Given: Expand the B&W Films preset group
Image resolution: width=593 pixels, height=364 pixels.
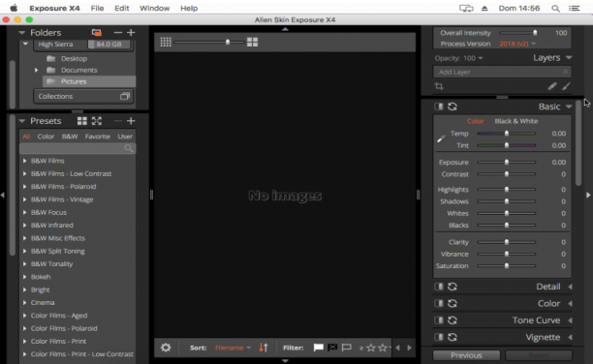Looking at the screenshot, I should pyautogui.click(x=24, y=161).
